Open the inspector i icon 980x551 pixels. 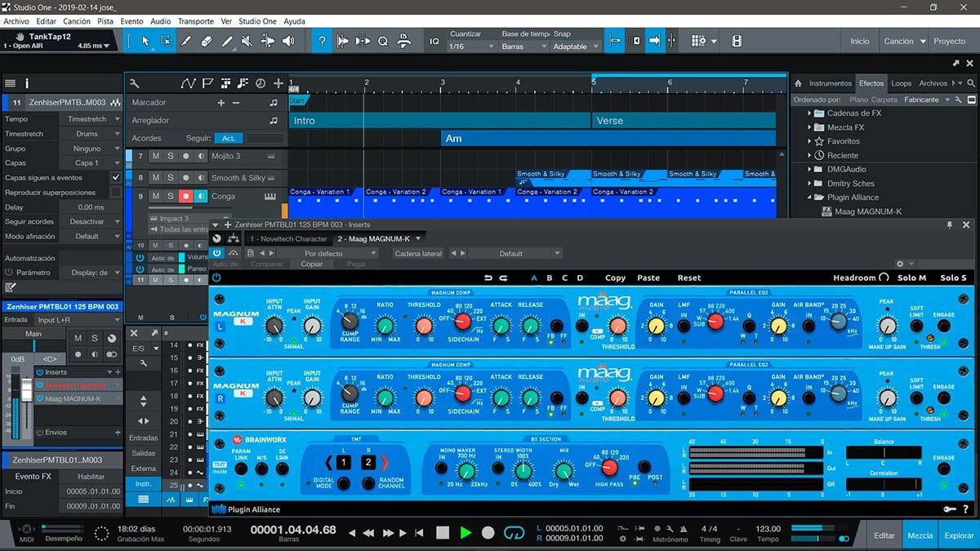[x=27, y=83]
